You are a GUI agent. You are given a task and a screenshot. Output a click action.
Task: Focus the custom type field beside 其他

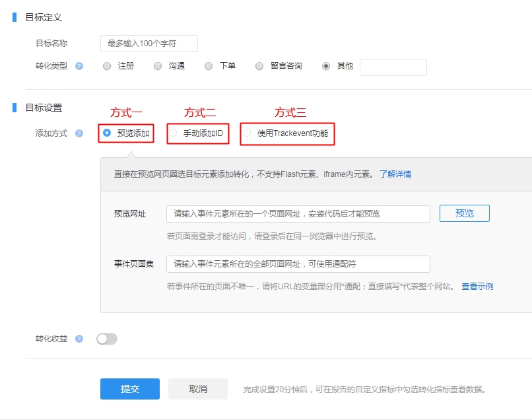click(x=393, y=67)
